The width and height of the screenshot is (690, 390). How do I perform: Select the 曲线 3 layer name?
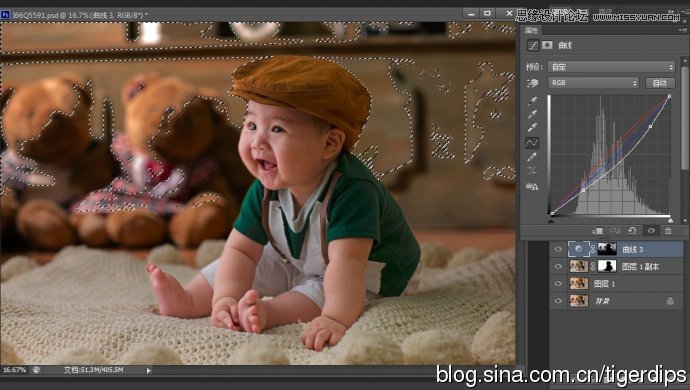click(632, 250)
